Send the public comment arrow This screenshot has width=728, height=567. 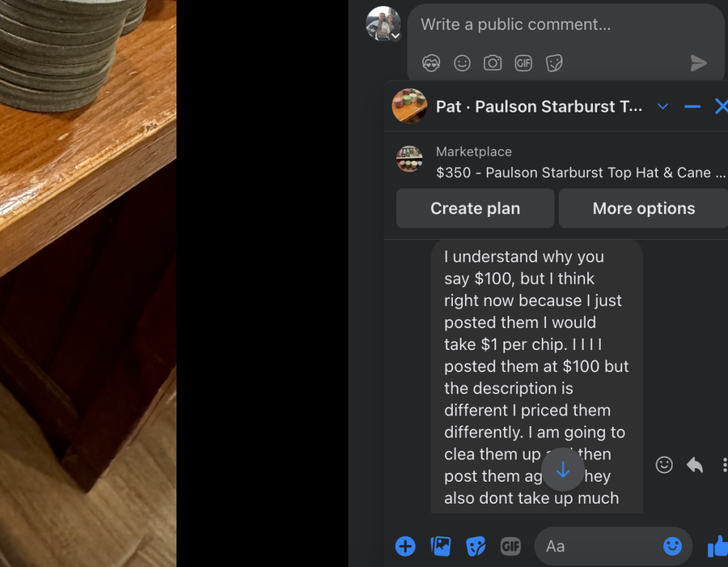698,63
